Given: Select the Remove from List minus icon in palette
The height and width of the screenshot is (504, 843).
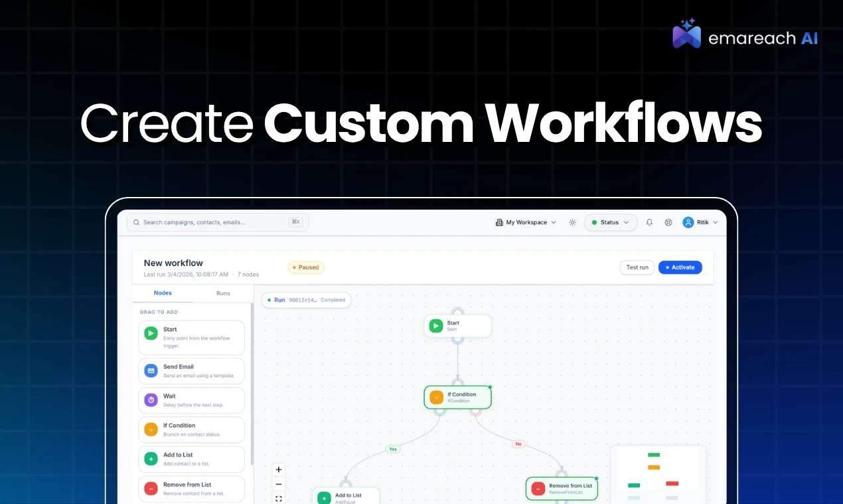Looking at the screenshot, I should (x=151, y=489).
